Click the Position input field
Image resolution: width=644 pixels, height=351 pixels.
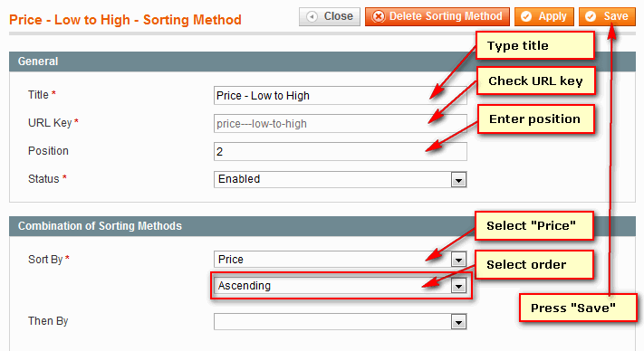pos(340,151)
